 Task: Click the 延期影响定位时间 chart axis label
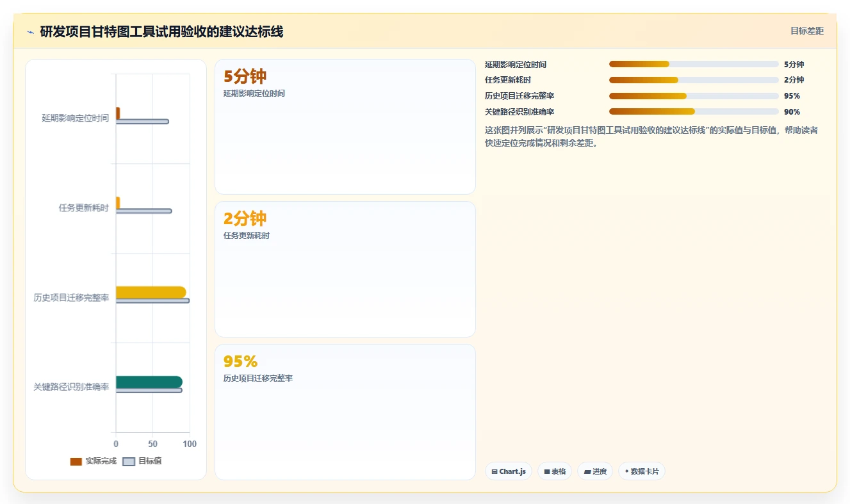coord(76,118)
